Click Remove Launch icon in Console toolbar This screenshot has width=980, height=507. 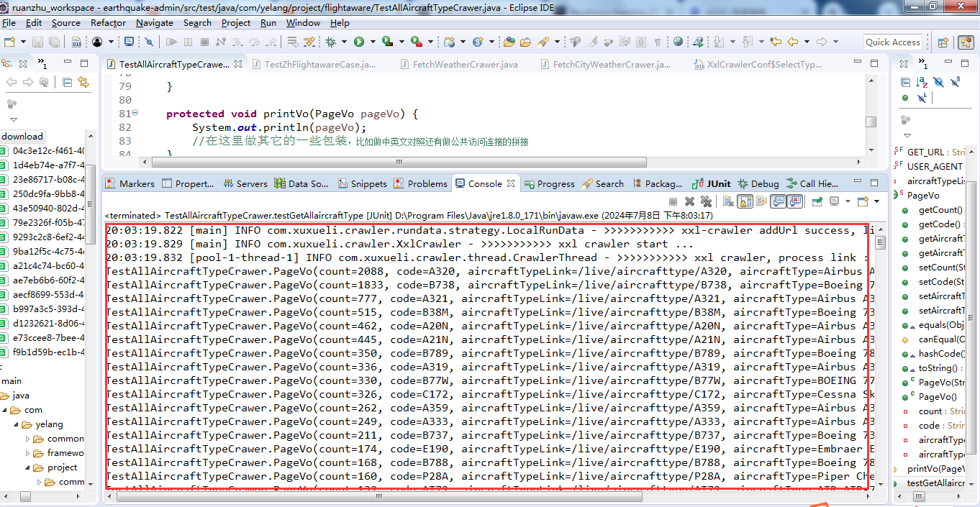(689, 201)
